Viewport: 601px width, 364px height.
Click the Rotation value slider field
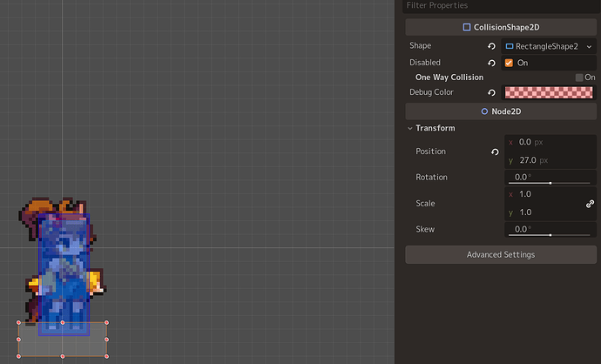coord(550,178)
